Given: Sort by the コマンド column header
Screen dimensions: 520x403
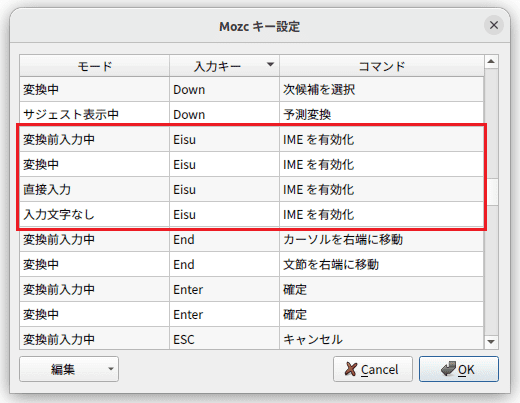Looking at the screenshot, I should 382,66.
